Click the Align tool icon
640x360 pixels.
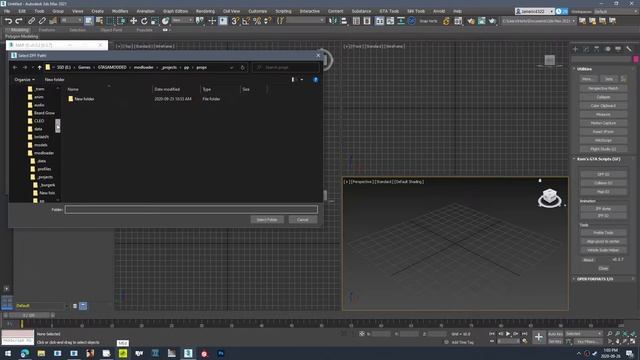pyautogui.click(x=344, y=21)
